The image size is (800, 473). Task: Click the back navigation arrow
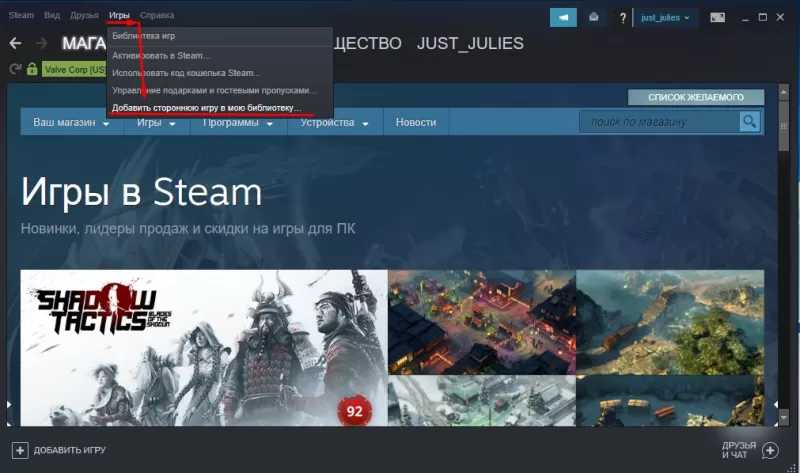(x=15, y=43)
